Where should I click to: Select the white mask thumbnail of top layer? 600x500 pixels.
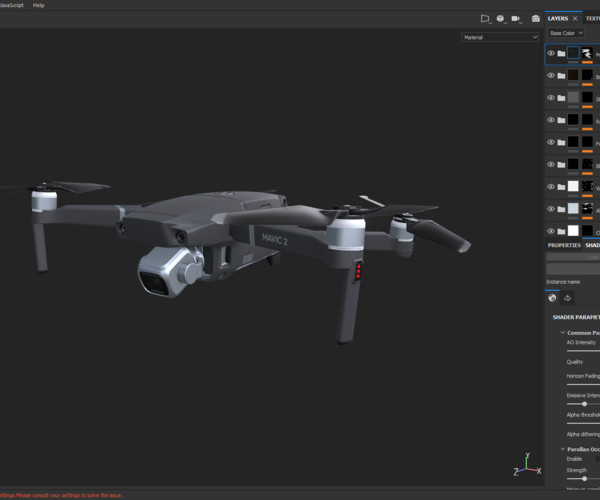[x=587, y=53]
